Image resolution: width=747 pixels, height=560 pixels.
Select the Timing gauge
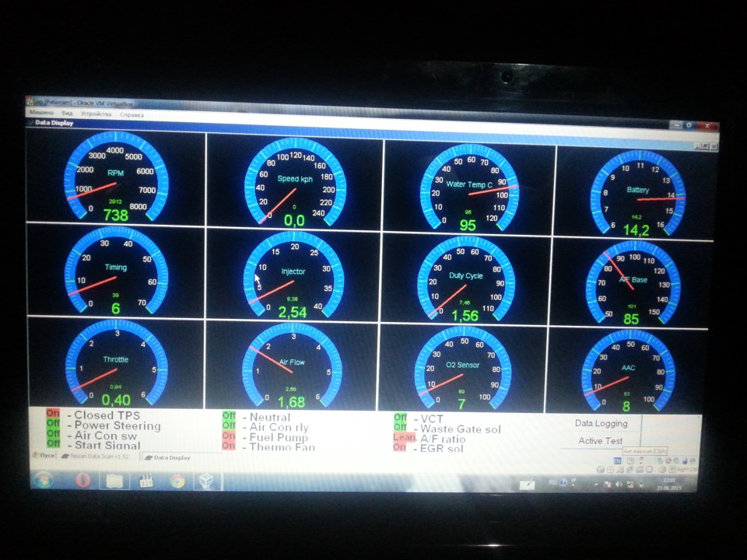pos(116,270)
